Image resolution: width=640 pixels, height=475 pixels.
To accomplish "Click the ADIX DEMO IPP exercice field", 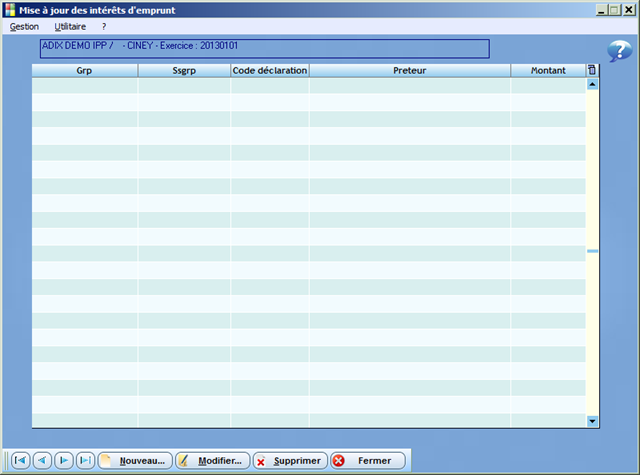I will 264,49.
